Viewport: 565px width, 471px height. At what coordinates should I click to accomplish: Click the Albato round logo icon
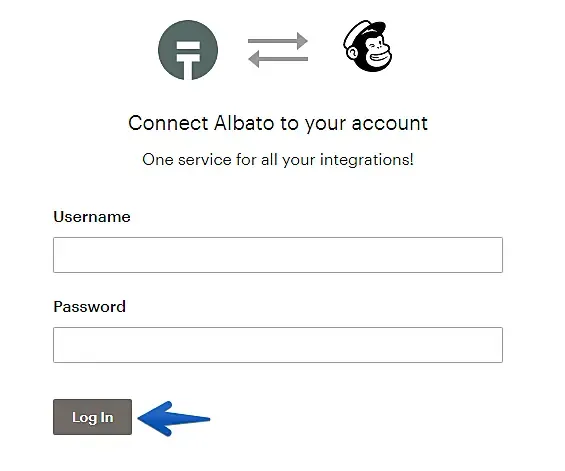coord(188,50)
